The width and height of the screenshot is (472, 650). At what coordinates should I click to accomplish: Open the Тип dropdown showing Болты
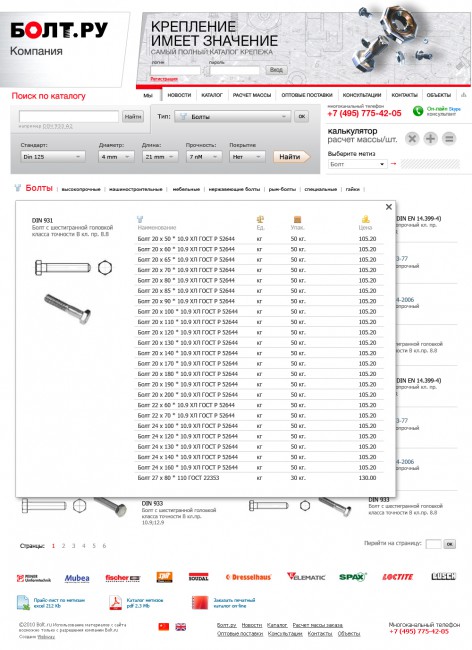point(232,117)
